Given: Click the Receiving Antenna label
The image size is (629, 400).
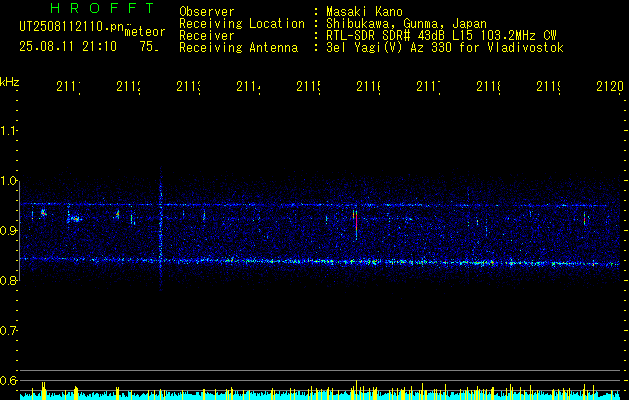Looking at the screenshot, I should pos(238,48).
